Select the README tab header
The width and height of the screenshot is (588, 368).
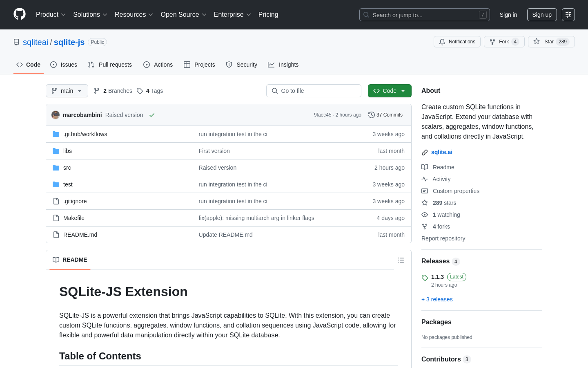pos(70,260)
